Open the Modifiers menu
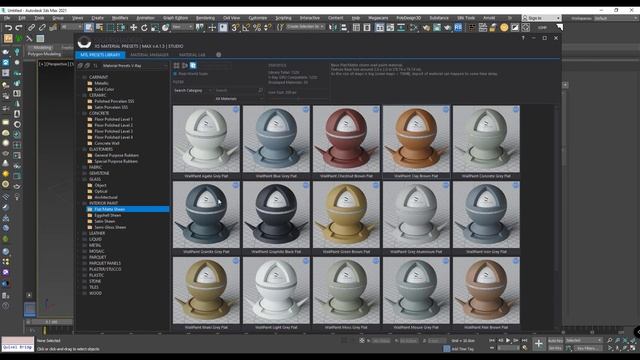This screenshot has width=640, height=360. (x=120, y=18)
